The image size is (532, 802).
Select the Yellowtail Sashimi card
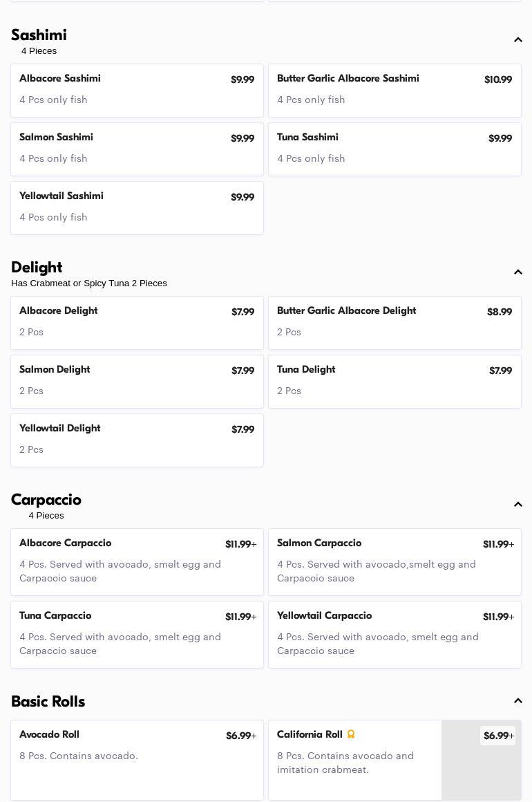137,208
